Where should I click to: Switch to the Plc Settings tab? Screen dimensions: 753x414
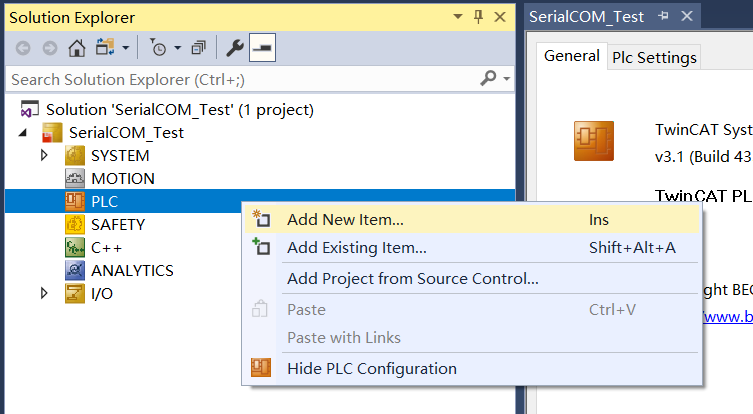[x=654, y=57]
